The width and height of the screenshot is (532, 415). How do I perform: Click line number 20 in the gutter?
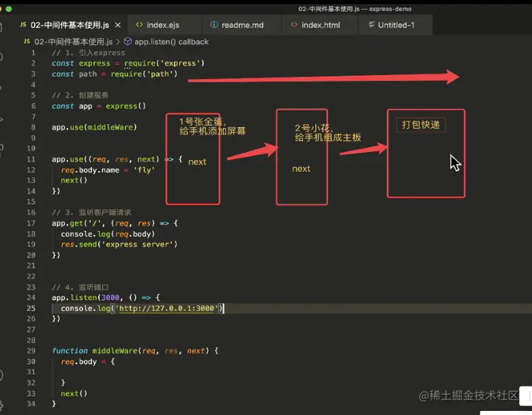[x=31, y=255]
